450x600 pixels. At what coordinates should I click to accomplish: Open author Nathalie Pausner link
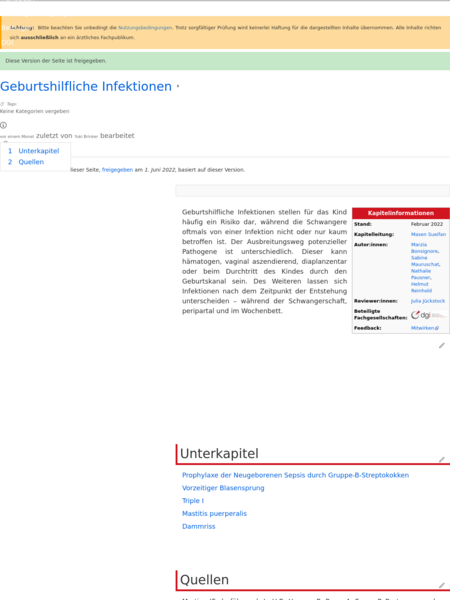(x=421, y=274)
